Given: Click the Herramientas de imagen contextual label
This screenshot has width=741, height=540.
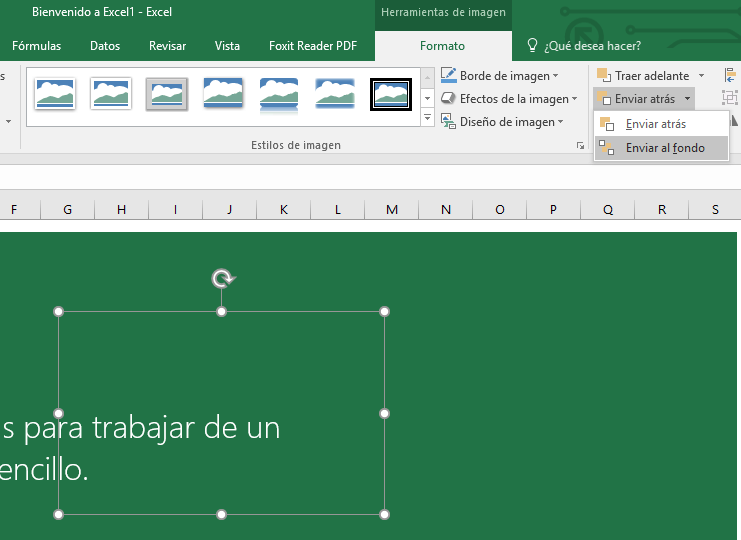Looking at the screenshot, I should coord(443,12).
